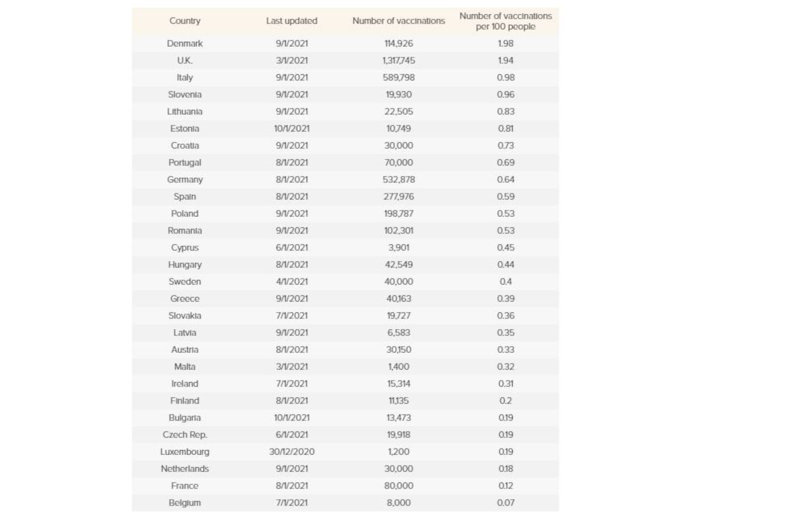812x523 pixels.
Task: Click Cyprus's vaccination count 3,901
Action: 398,248
